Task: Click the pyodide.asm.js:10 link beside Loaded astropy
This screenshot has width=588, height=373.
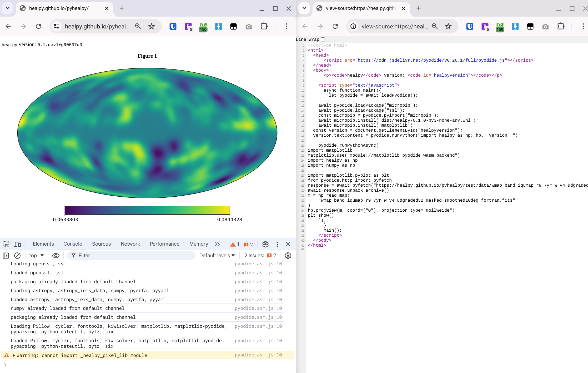Action: (x=258, y=300)
